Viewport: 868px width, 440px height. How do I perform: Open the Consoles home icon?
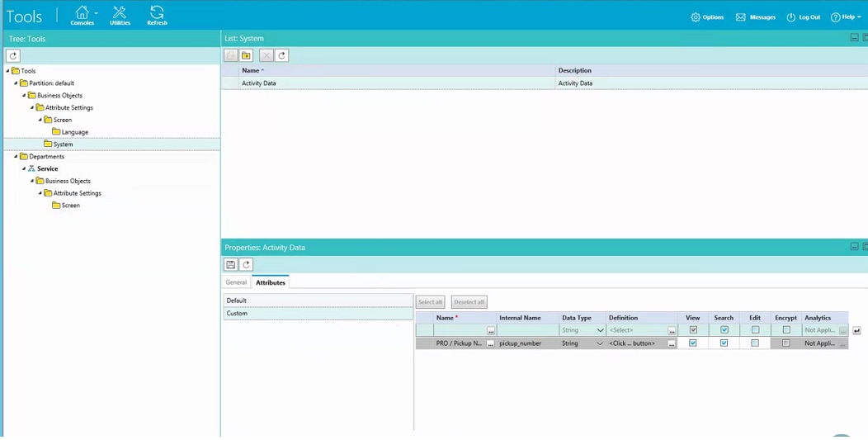82,12
